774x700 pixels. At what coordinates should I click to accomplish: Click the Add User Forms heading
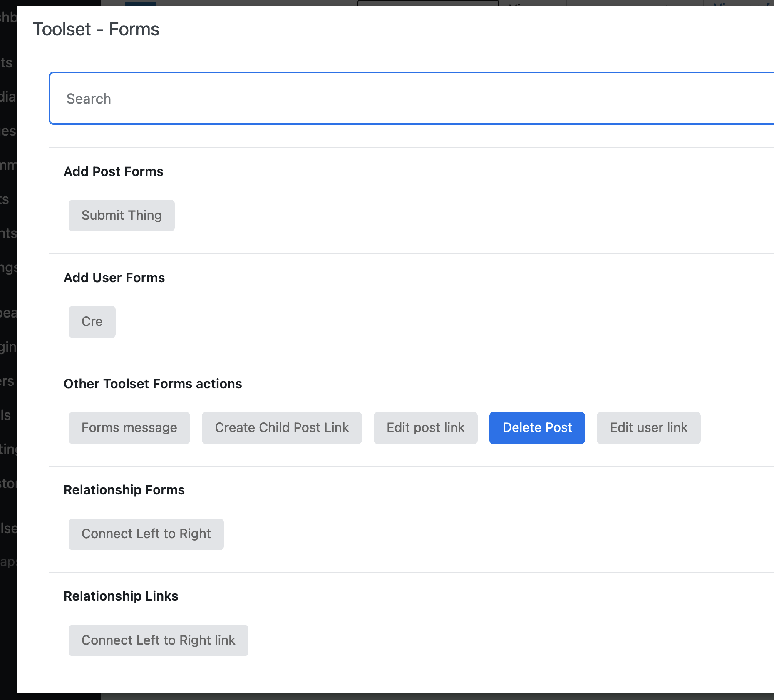click(114, 278)
